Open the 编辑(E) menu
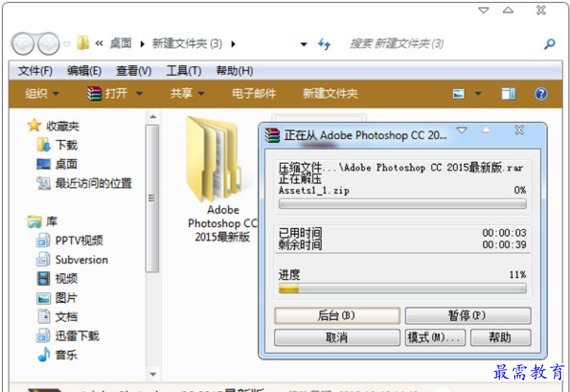The image size is (570, 392). 84,71
